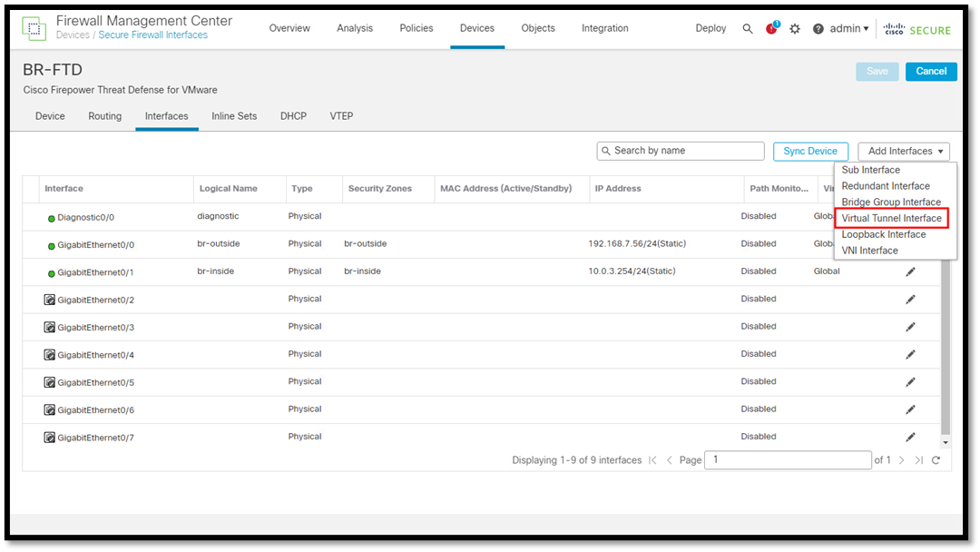This screenshot has height=552, width=980.
Task: View notifications via the bell icon
Action: click(770, 28)
